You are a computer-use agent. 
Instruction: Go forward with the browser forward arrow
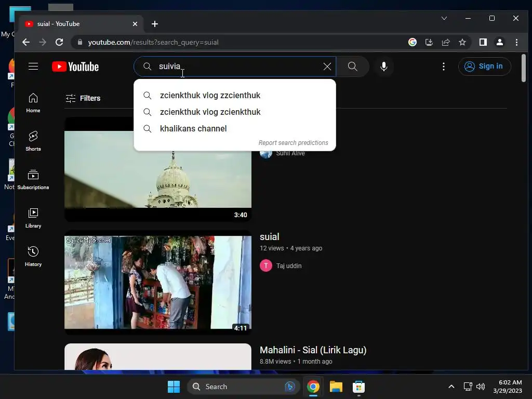click(43, 43)
